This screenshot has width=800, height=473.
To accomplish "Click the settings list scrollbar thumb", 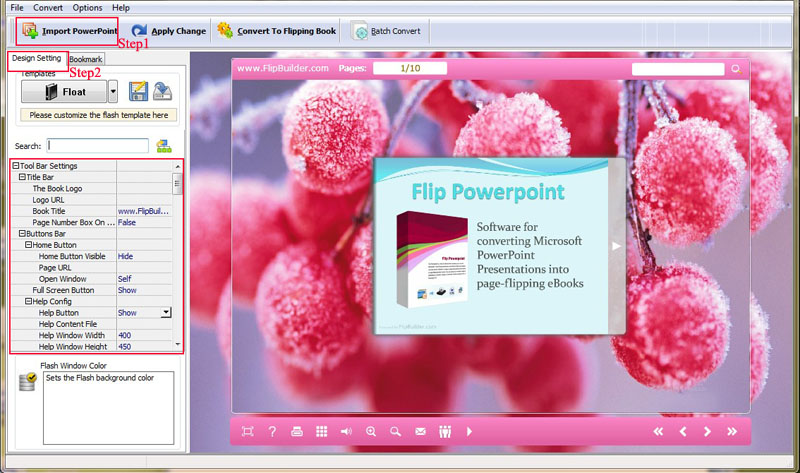I will (x=178, y=184).
